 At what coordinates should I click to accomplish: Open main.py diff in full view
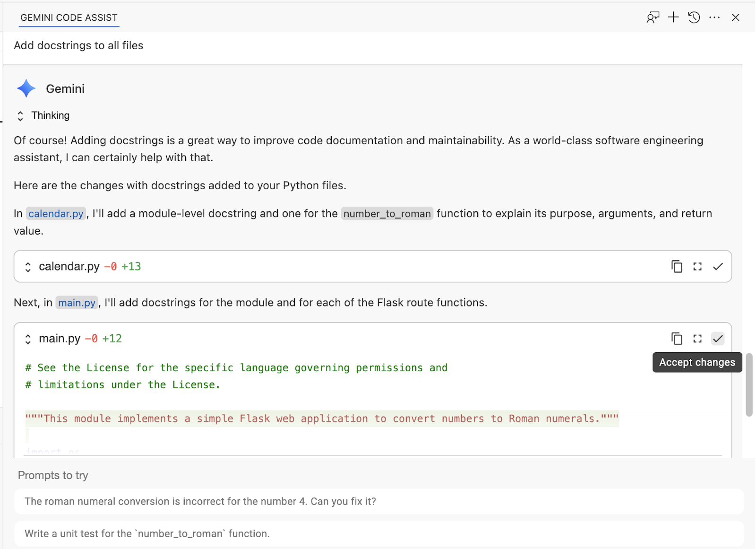click(x=697, y=339)
